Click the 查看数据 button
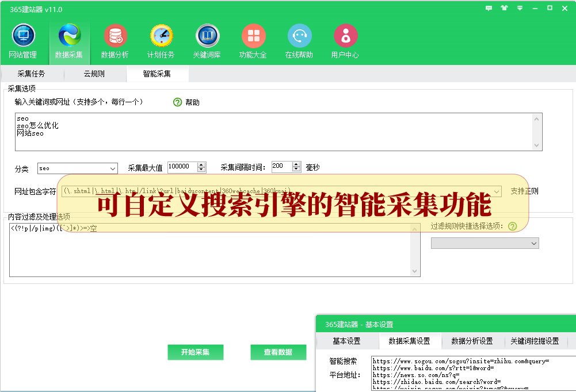 (x=279, y=352)
